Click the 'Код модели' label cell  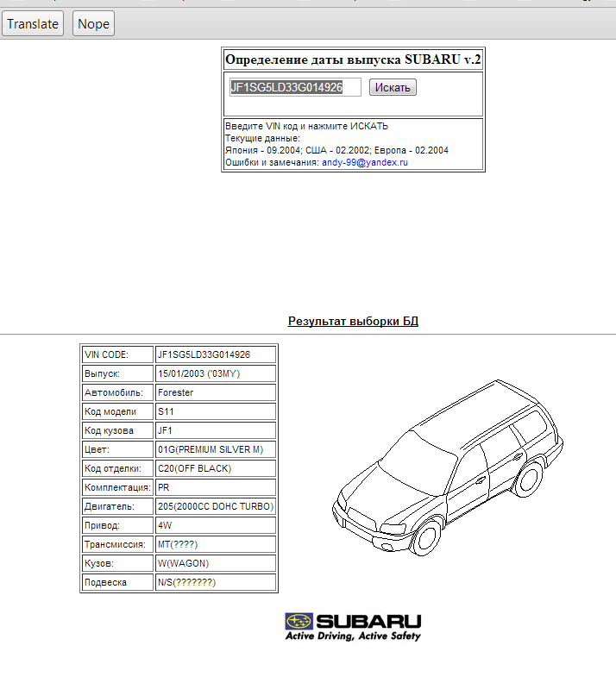pyautogui.click(x=118, y=411)
